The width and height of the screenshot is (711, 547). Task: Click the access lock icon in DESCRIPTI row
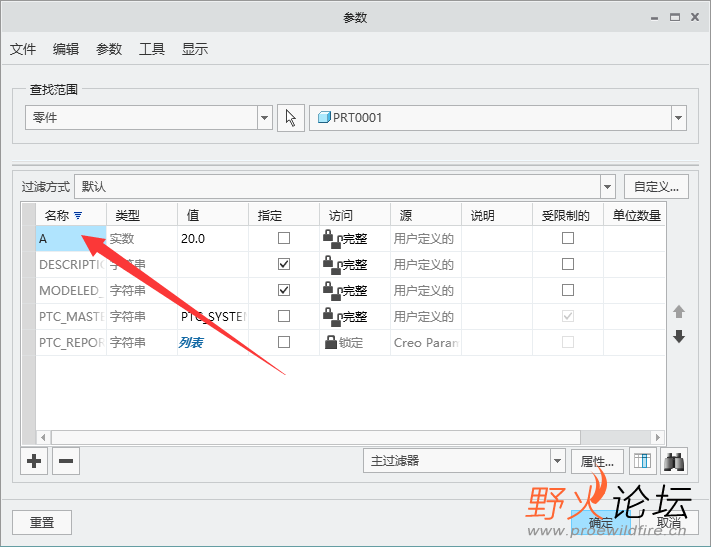click(x=332, y=265)
